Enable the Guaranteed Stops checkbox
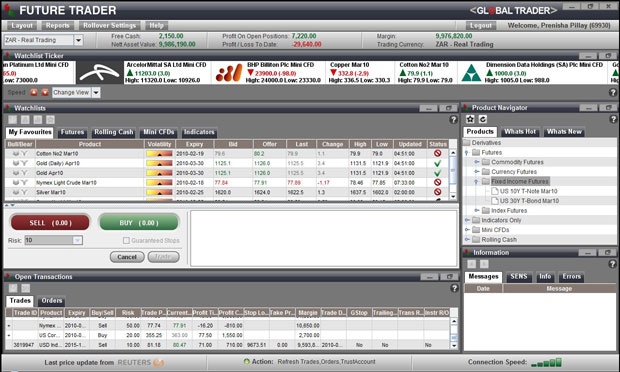620x372 pixels. coord(126,240)
